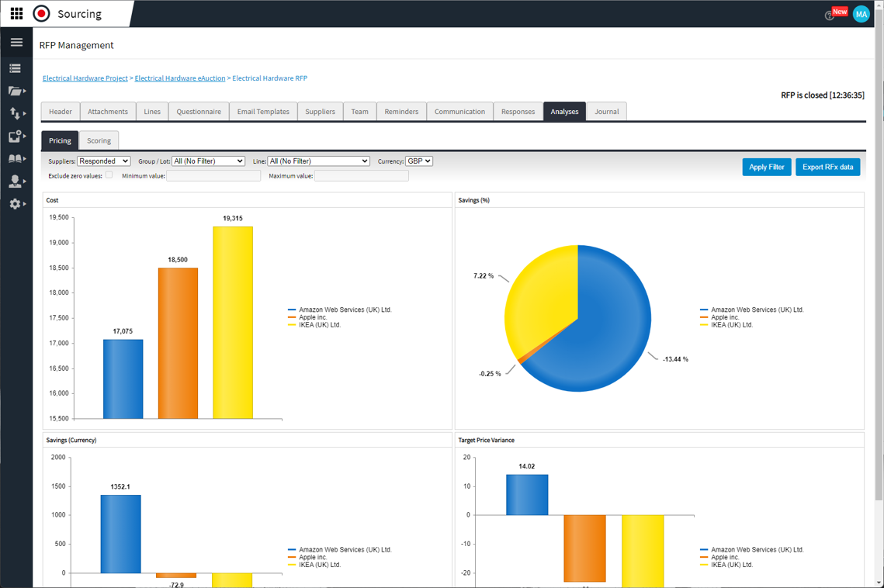The height and width of the screenshot is (588, 884).
Task: Expand the Group / Lot filter dropdown
Action: [x=208, y=161]
